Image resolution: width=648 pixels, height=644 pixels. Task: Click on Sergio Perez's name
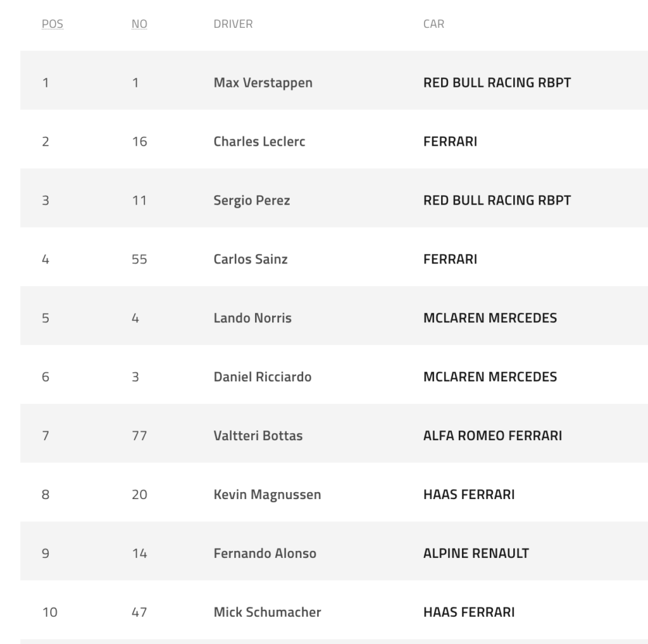click(251, 201)
